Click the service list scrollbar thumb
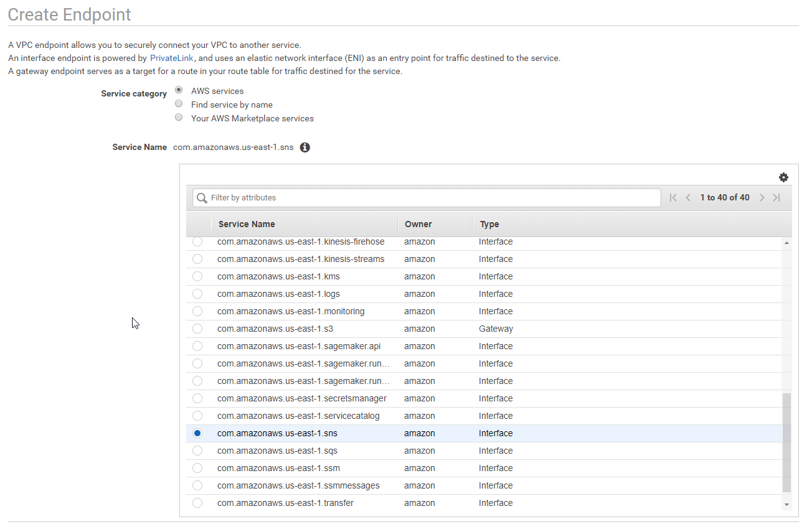Image resolution: width=812 pixels, height=524 pixels. tap(786, 443)
